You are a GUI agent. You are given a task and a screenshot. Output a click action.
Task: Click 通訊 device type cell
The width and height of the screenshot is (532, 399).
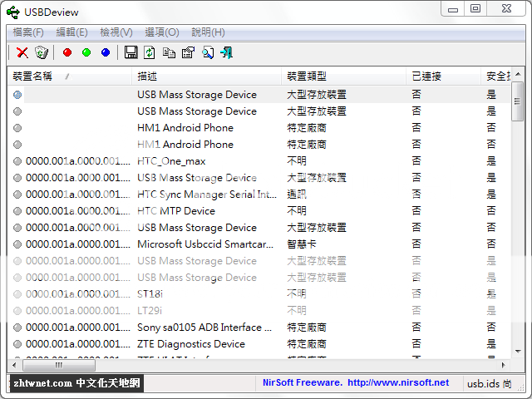tap(297, 195)
